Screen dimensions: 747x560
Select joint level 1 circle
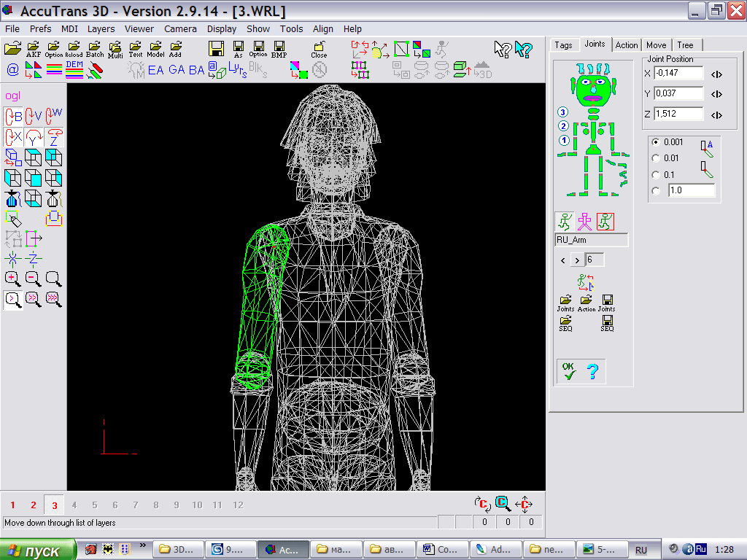(x=564, y=140)
